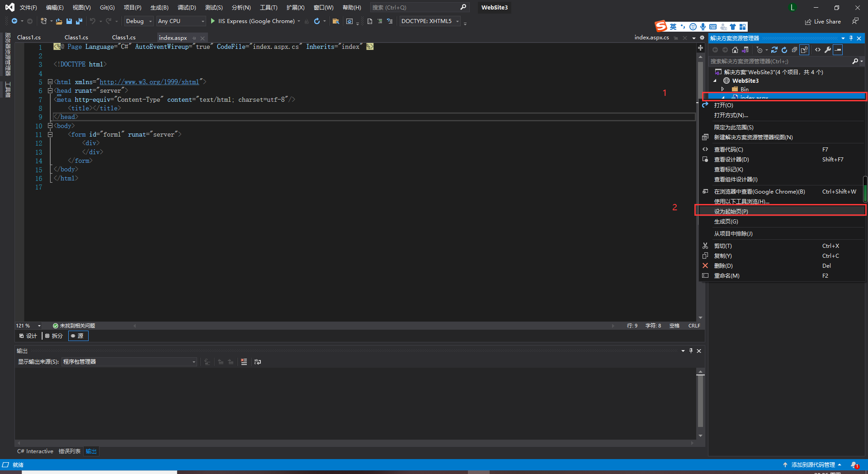Click the Send Feedback icon near Live Share
The height and width of the screenshot is (474, 868).
855,21
